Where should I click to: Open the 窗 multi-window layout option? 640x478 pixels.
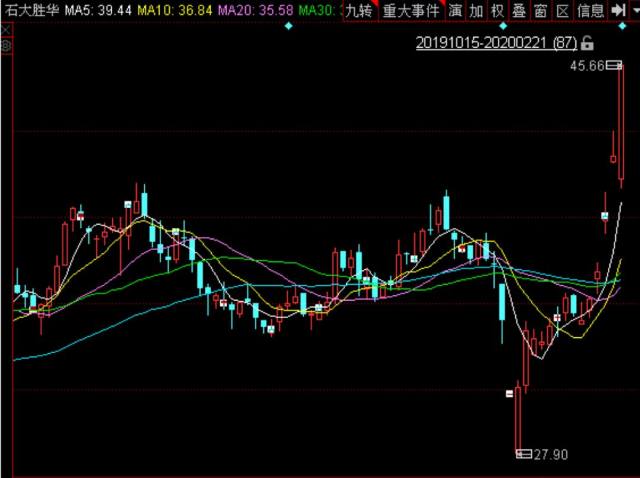coord(540,11)
